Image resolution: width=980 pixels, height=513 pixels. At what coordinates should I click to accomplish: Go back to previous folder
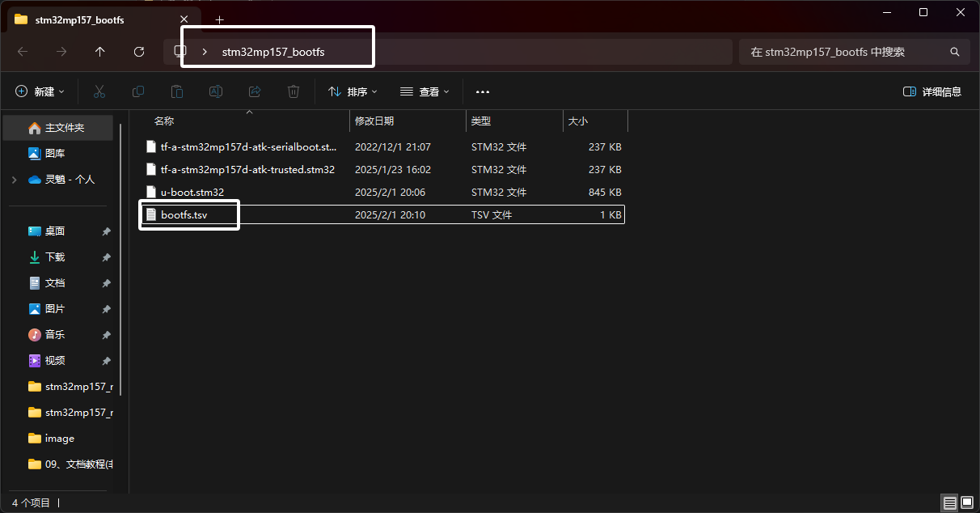tap(23, 52)
